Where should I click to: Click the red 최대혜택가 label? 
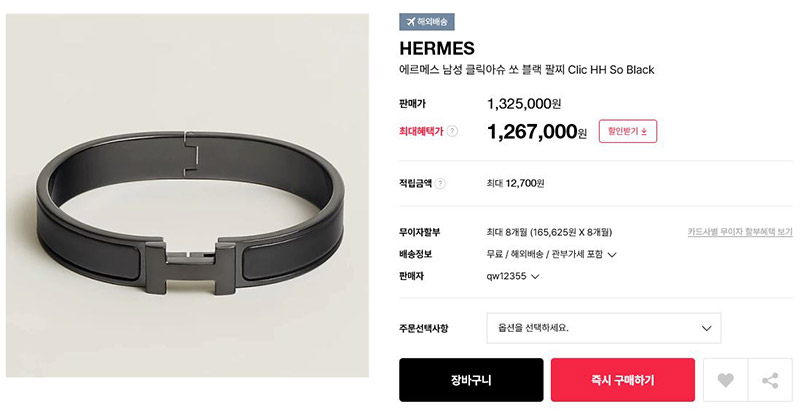point(421,132)
